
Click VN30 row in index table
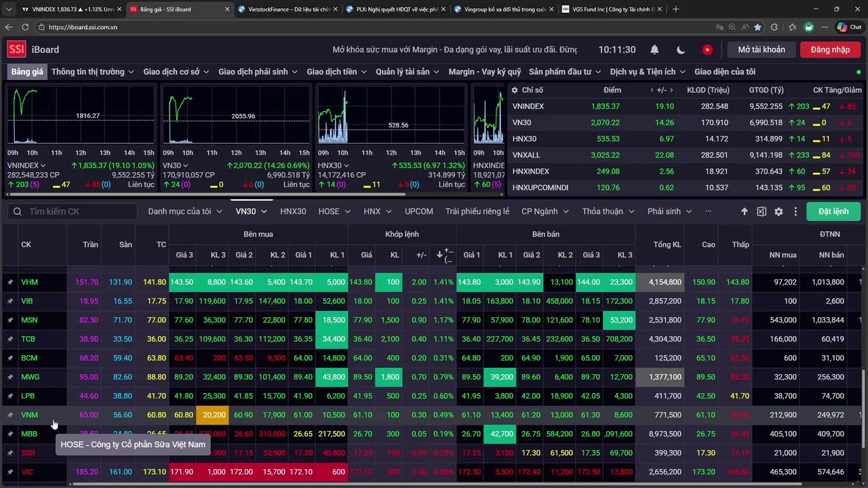click(x=686, y=123)
